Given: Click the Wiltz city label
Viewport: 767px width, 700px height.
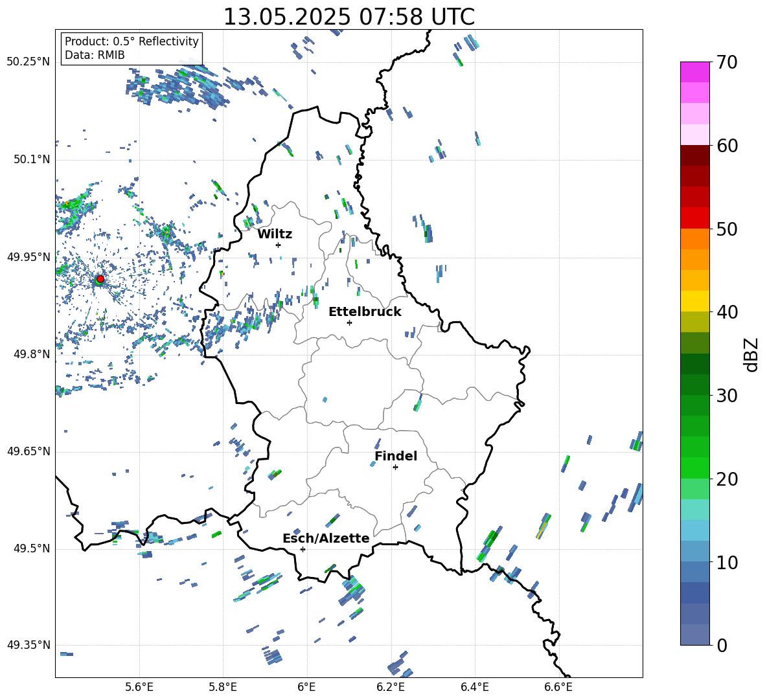Looking at the screenshot, I should coord(275,234).
